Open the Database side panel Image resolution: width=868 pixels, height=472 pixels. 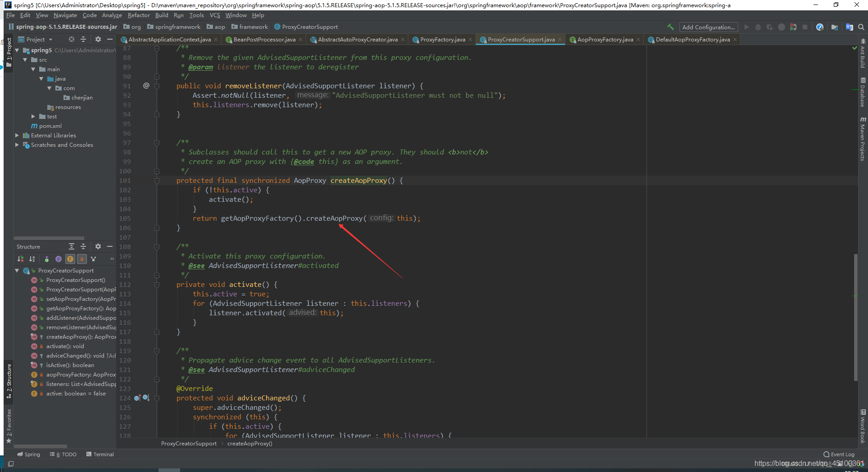(x=863, y=92)
